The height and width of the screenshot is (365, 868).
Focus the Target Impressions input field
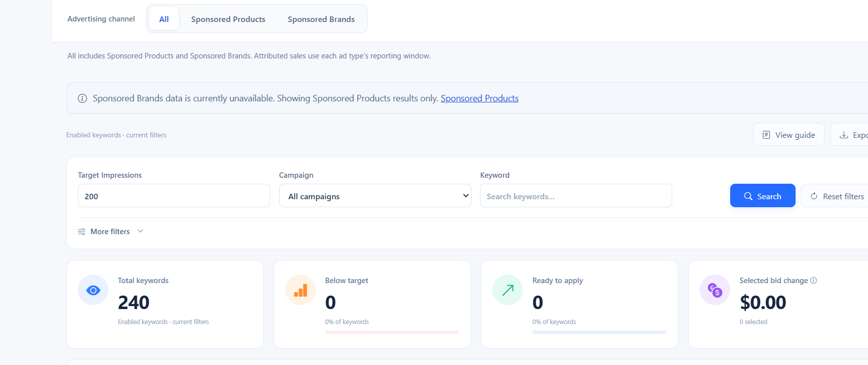coord(174,196)
